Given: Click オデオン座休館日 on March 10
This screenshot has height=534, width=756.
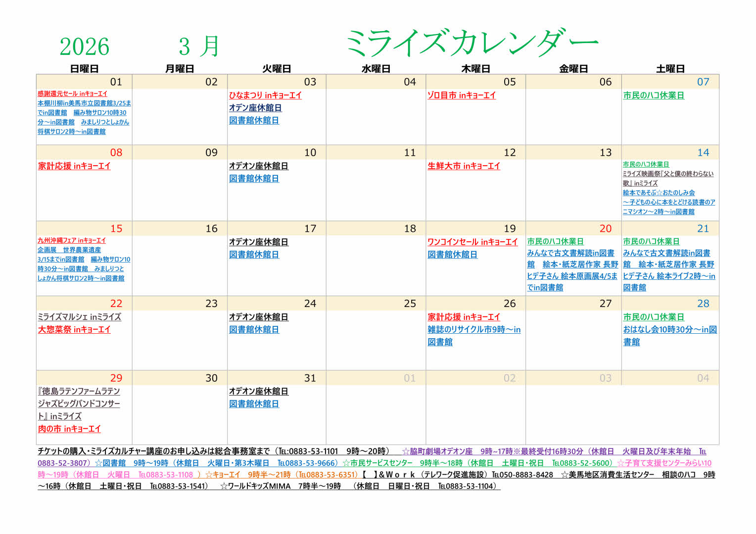Looking at the screenshot, I should point(258,166).
